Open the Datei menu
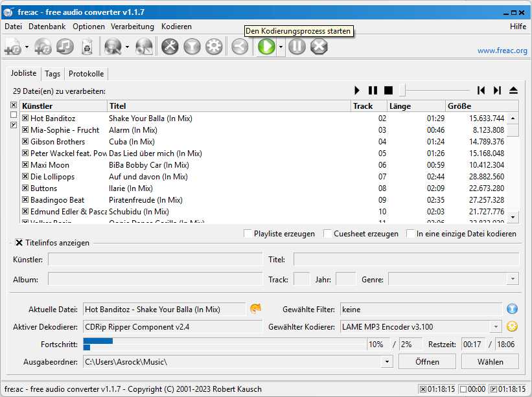Viewport: 532px width, 397px height. point(13,27)
